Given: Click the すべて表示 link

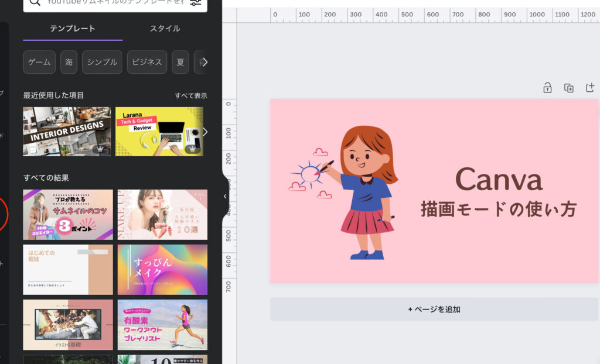Looking at the screenshot, I should pos(190,95).
